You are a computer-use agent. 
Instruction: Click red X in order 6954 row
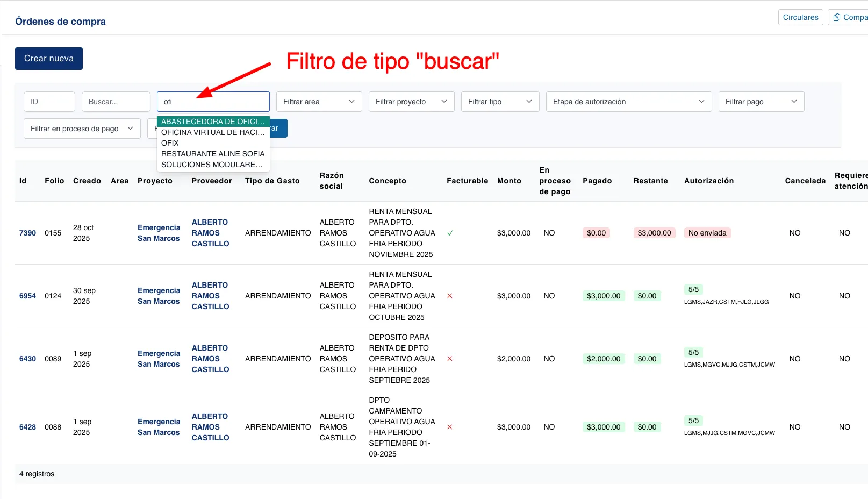click(450, 296)
